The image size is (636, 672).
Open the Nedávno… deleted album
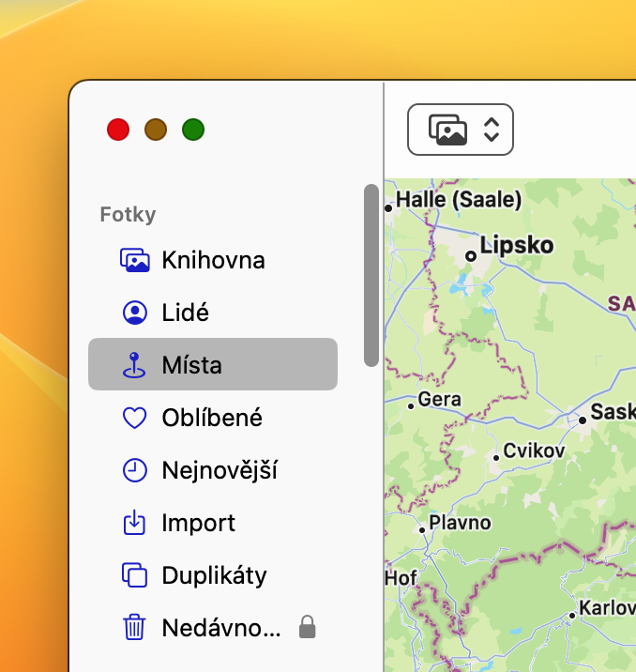click(x=213, y=628)
